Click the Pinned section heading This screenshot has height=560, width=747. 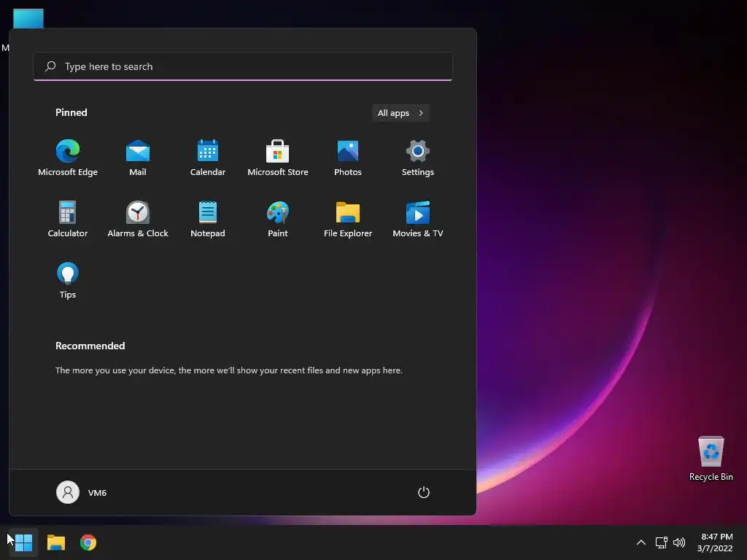(x=71, y=112)
